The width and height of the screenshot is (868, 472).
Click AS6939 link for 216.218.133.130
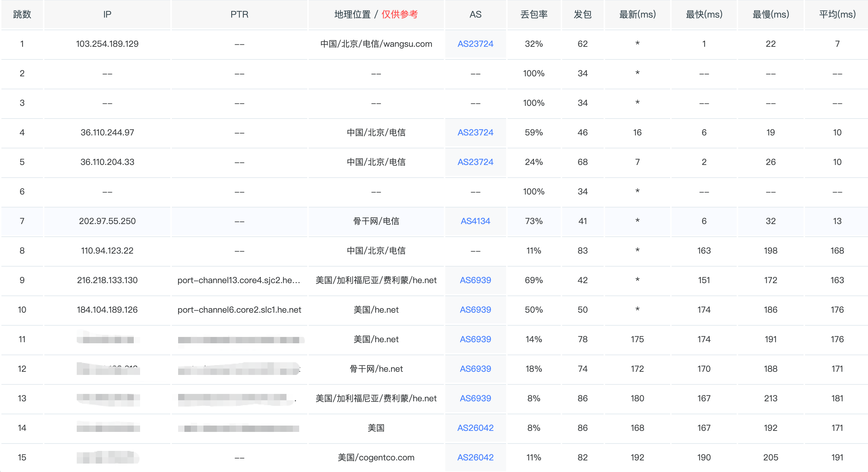tap(475, 280)
